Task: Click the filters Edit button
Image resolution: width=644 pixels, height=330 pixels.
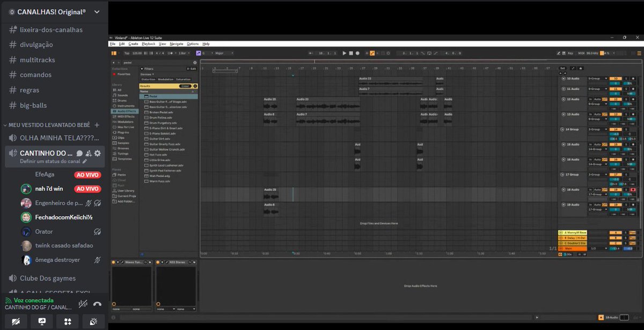Action: (192, 69)
